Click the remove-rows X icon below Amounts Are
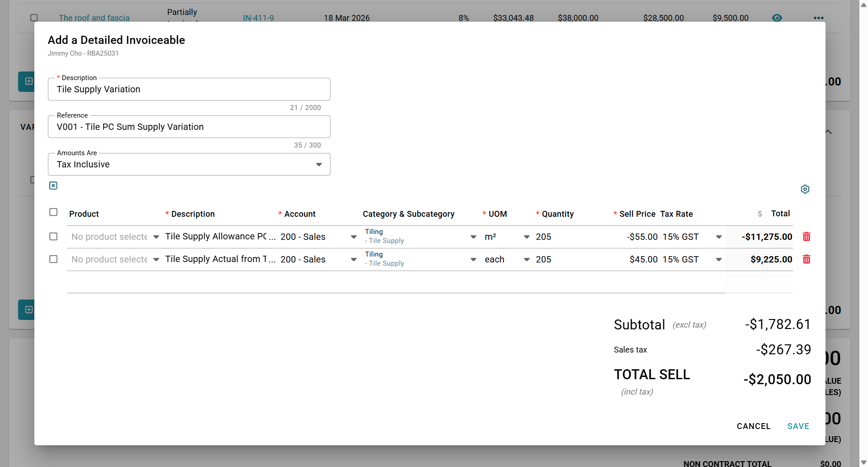 pyautogui.click(x=53, y=186)
